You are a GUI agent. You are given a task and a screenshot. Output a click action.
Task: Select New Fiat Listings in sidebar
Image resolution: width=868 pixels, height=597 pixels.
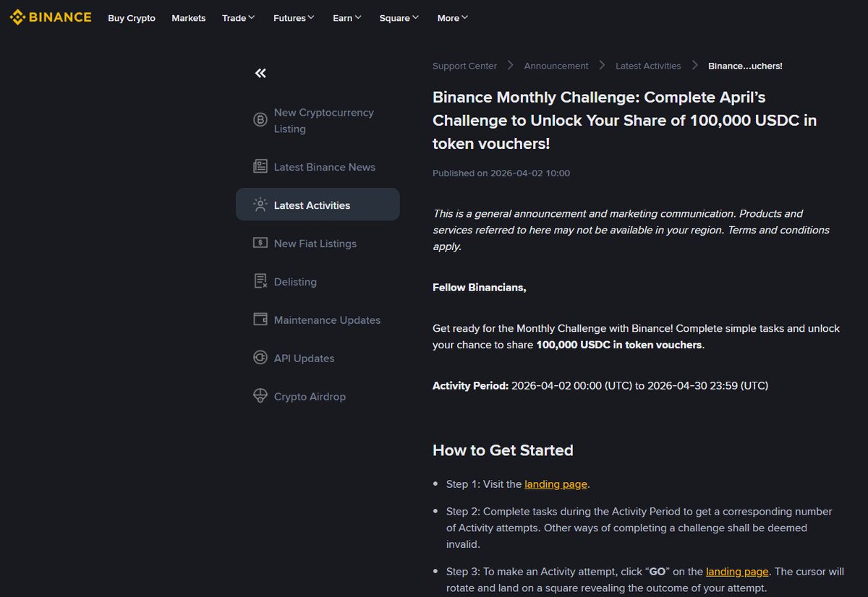(318, 244)
